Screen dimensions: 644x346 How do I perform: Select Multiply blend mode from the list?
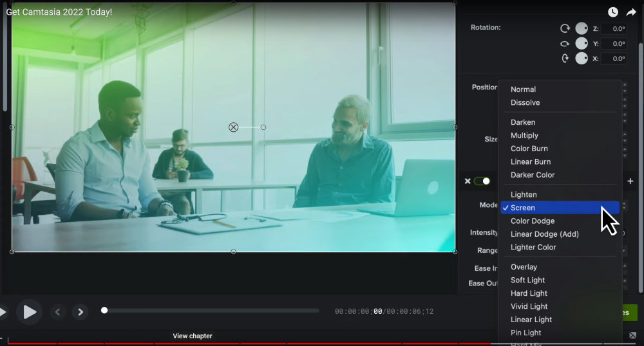pos(524,136)
